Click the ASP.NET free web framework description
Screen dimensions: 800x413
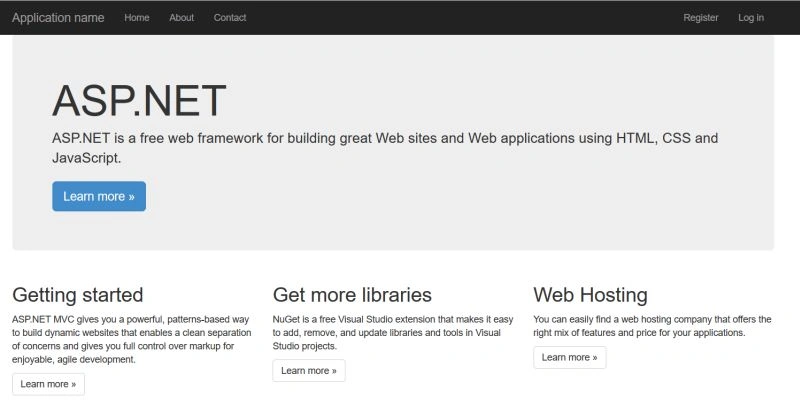coord(385,148)
